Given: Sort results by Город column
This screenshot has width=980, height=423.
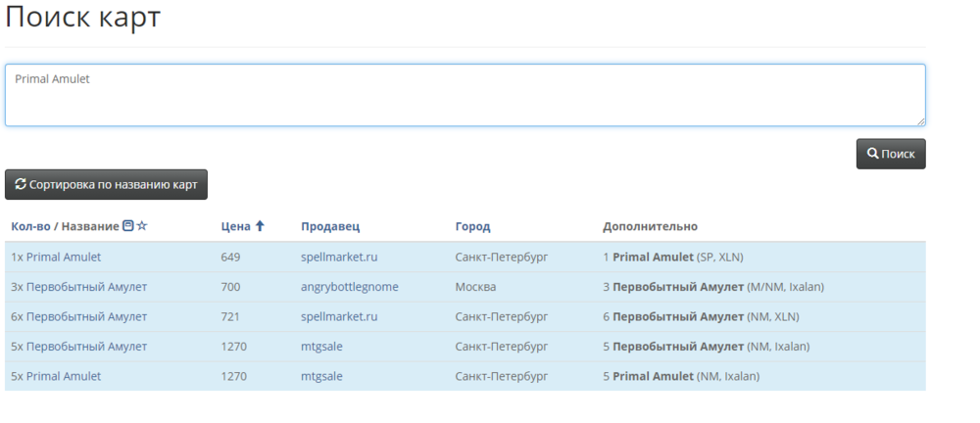Looking at the screenshot, I should coord(472,226).
